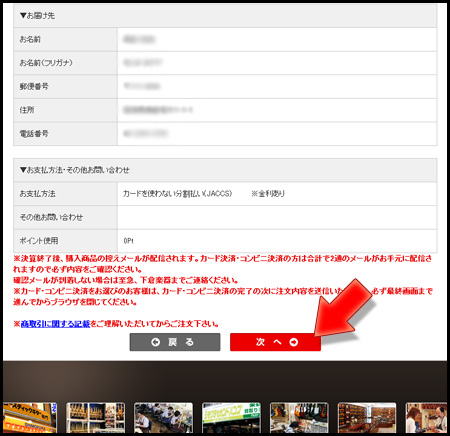The height and width of the screenshot is (436, 450).
Task: Select the お支払方法・その他お問い合わせ header triangle
Action: coord(23,170)
